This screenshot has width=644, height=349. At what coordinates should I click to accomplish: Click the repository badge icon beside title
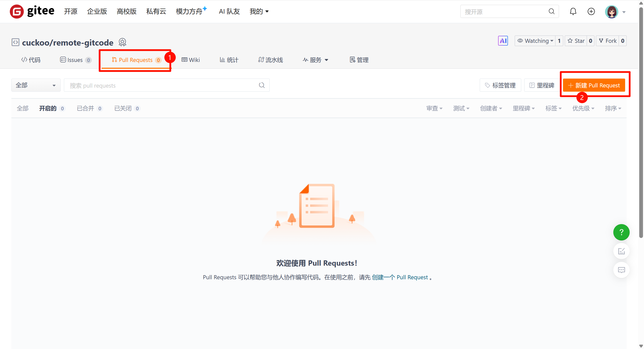point(123,42)
